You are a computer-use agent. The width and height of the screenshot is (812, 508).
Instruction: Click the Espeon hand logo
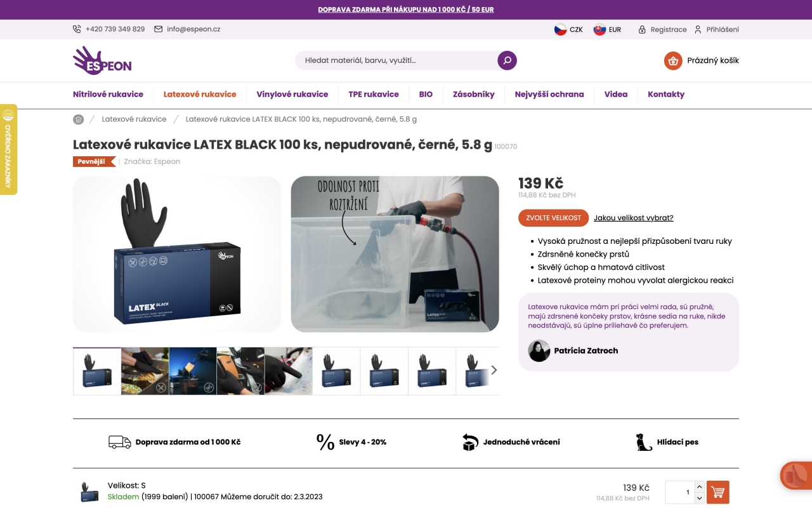[x=102, y=61]
